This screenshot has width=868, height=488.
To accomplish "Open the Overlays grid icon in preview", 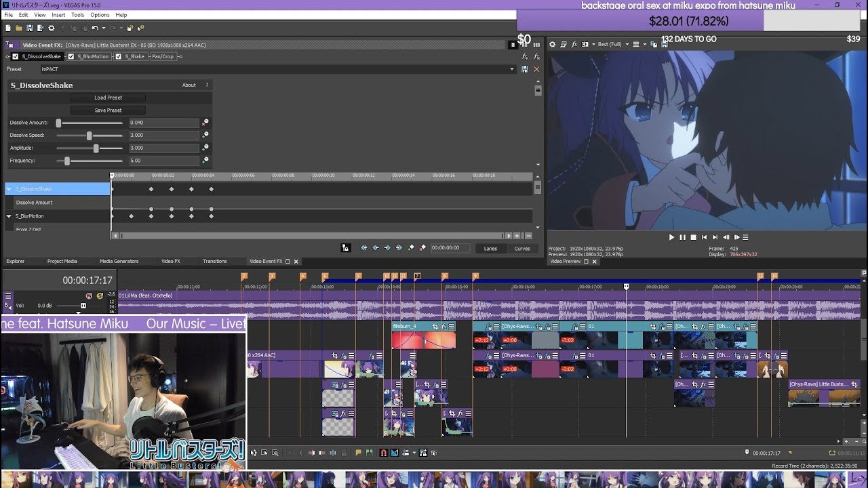I will point(636,44).
